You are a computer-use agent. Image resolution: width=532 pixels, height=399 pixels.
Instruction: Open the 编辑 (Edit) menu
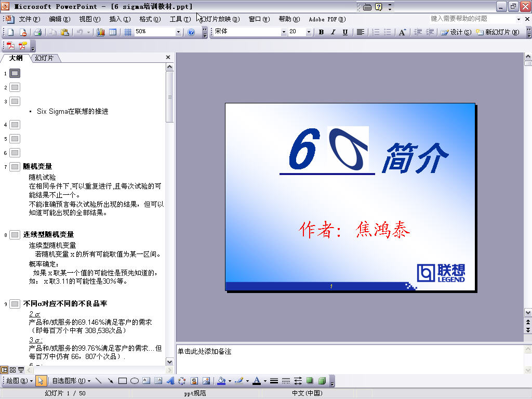coord(59,19)
